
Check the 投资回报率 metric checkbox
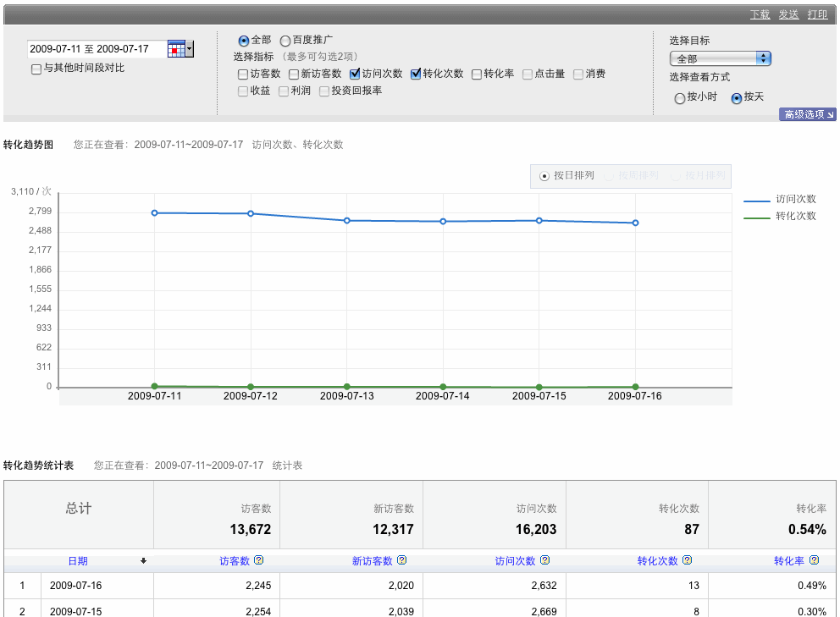click(x=324, y=91)
